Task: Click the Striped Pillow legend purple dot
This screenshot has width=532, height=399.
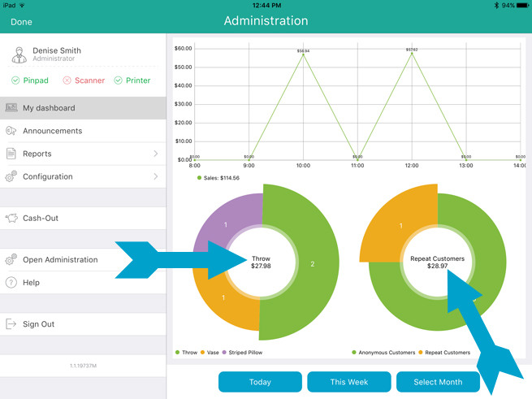Action: coord(224,353)
